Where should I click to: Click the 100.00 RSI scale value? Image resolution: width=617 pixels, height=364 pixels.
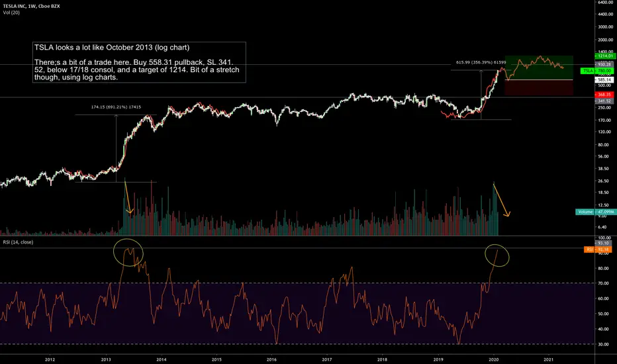pos(605,238)
